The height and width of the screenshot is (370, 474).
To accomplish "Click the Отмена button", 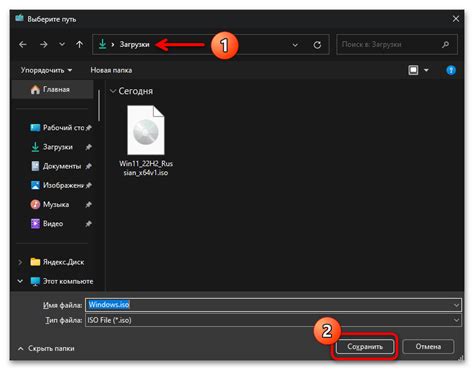I will pyautogui.click(x=428, y=347).
